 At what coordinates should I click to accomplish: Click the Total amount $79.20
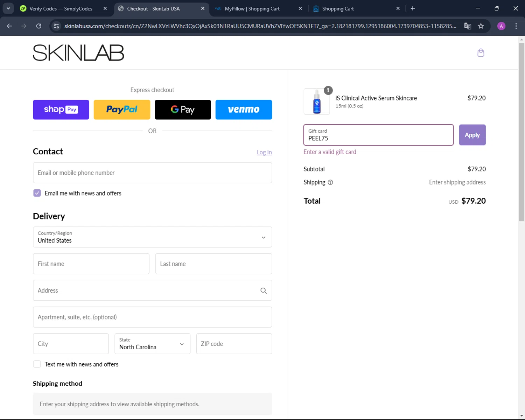point(474,201)
